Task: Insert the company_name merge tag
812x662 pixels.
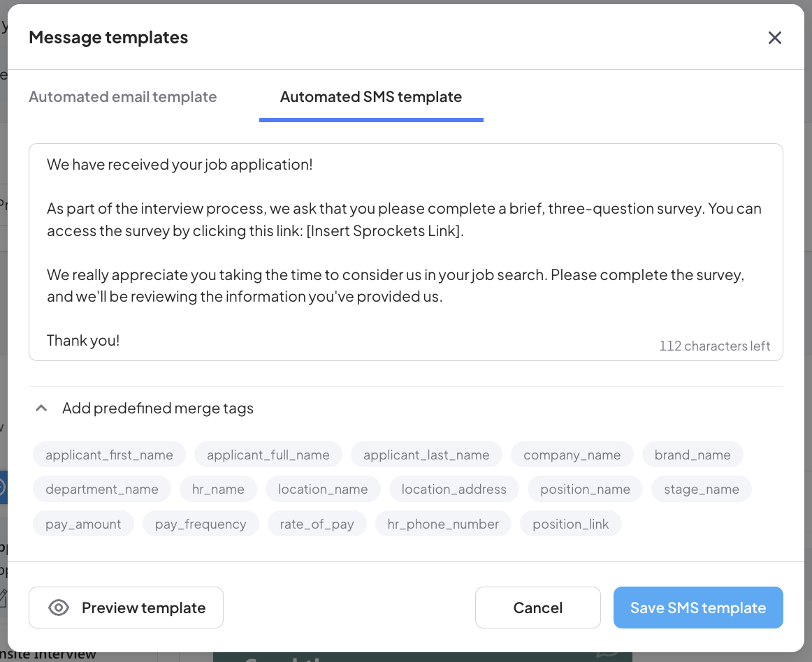Action: (572, 455)
